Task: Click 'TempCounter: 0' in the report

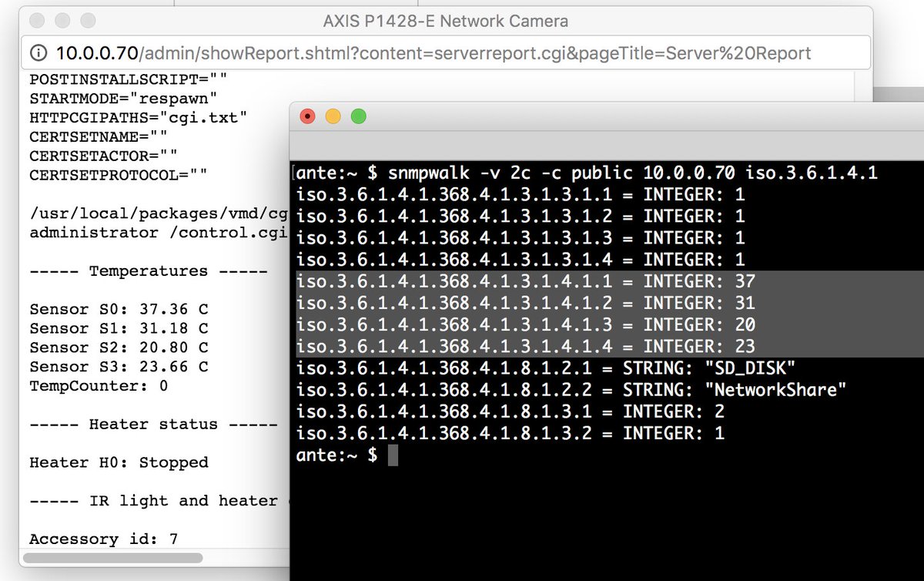Action: click(99, 385)
